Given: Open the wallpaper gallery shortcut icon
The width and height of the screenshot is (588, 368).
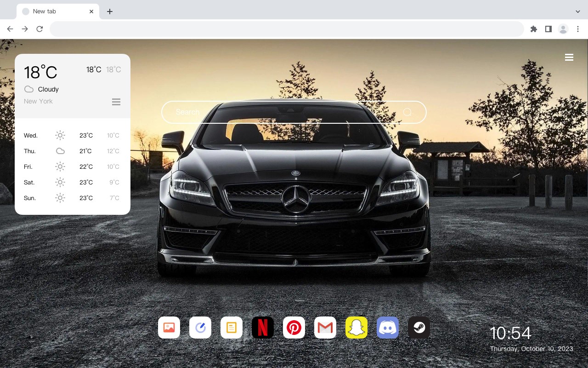Looking at the screenshot, I should [x=169, y=328].
